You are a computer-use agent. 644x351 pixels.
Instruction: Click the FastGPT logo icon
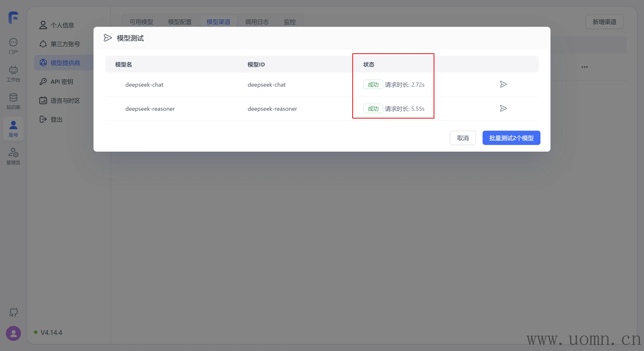[13, 18]
